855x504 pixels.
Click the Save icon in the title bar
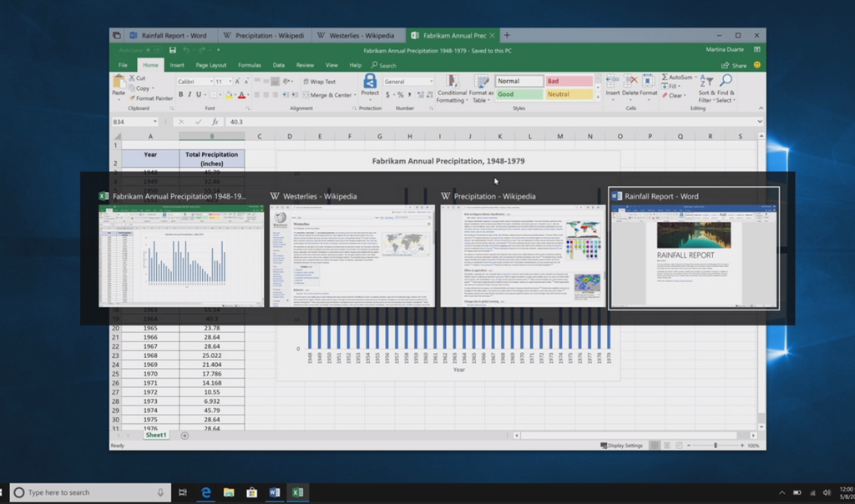(x=173, y=50)
